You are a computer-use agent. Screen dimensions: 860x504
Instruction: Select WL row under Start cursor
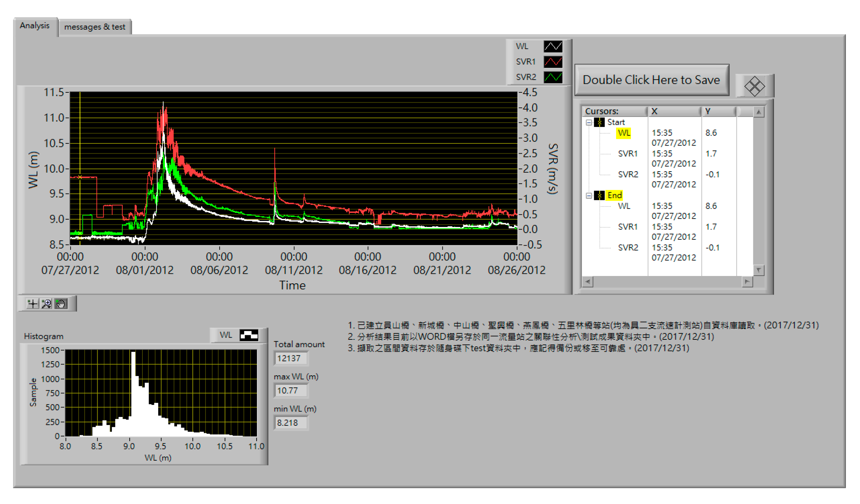pos(623,133)
